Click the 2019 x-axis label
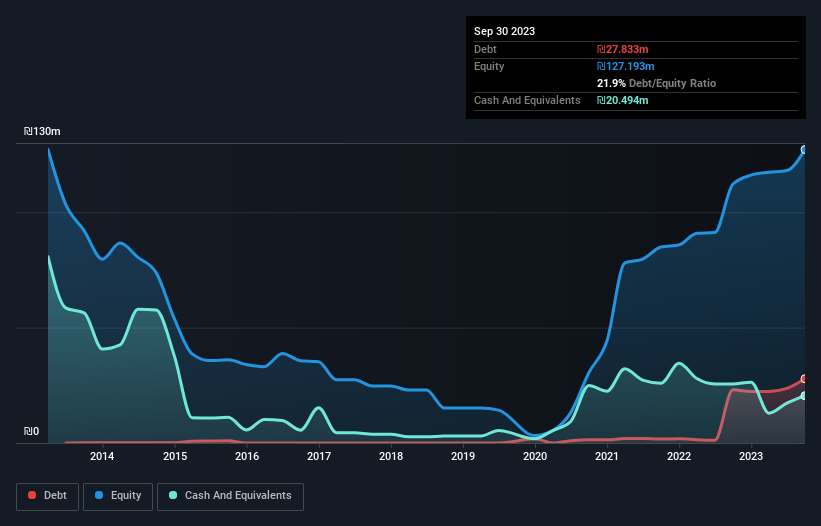 [x=463, y=456]
